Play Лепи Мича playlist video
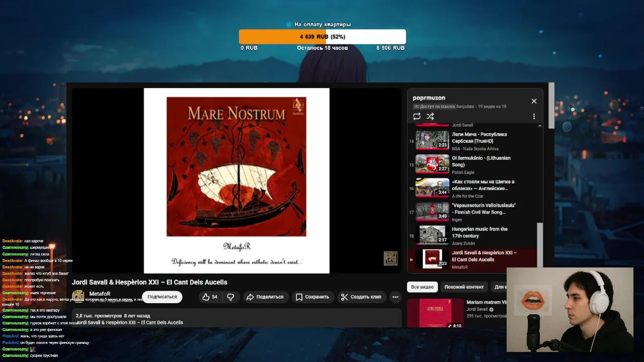 point(472,141)
